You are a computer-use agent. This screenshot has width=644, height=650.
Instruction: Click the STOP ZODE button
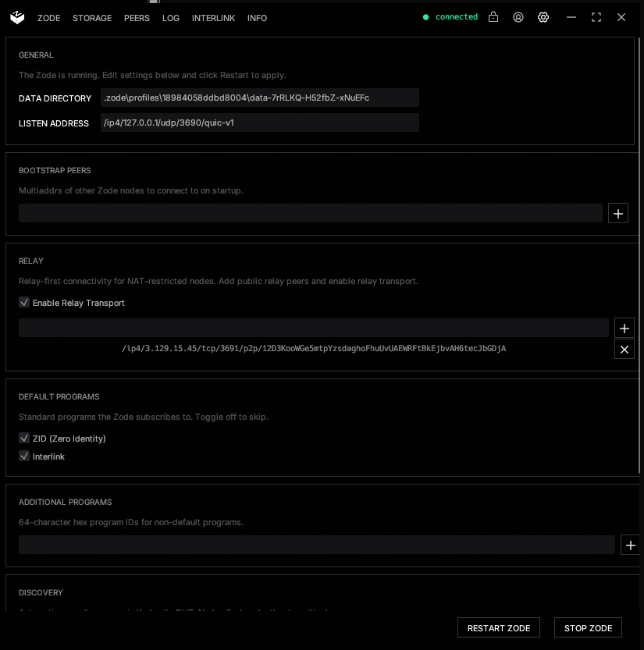(x=588, y=627)
